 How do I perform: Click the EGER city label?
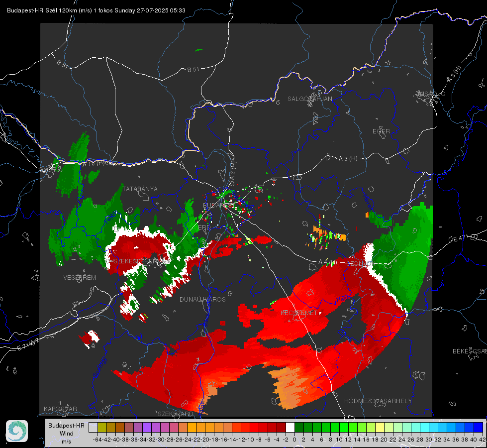(381, 131)
